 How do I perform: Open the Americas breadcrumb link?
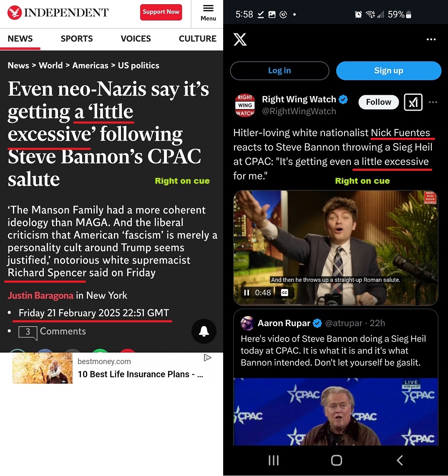pos(90,66)
